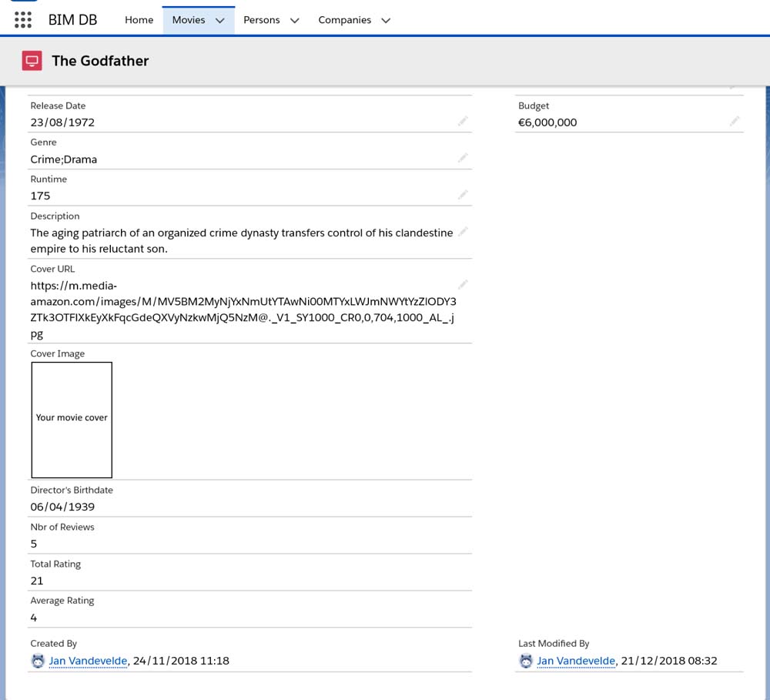Open the Persons tab dropdown chevron

(x=294, y=21)
